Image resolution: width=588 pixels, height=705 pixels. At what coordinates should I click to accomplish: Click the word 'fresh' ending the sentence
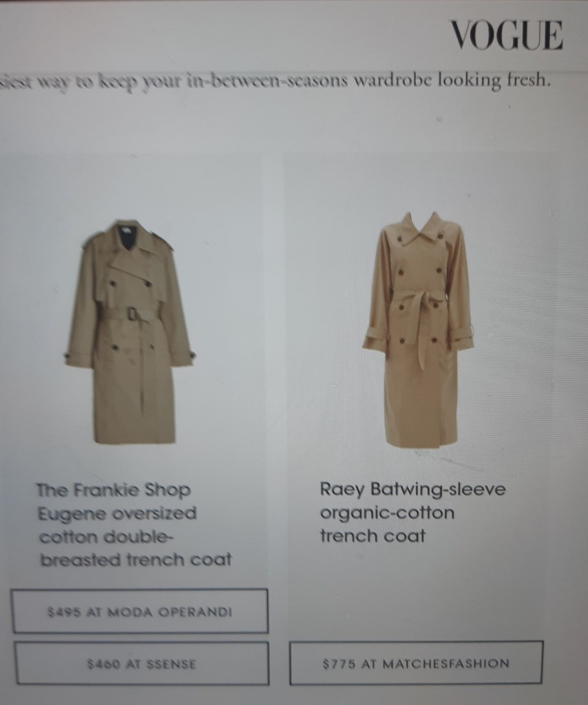[x=529, y=81]
